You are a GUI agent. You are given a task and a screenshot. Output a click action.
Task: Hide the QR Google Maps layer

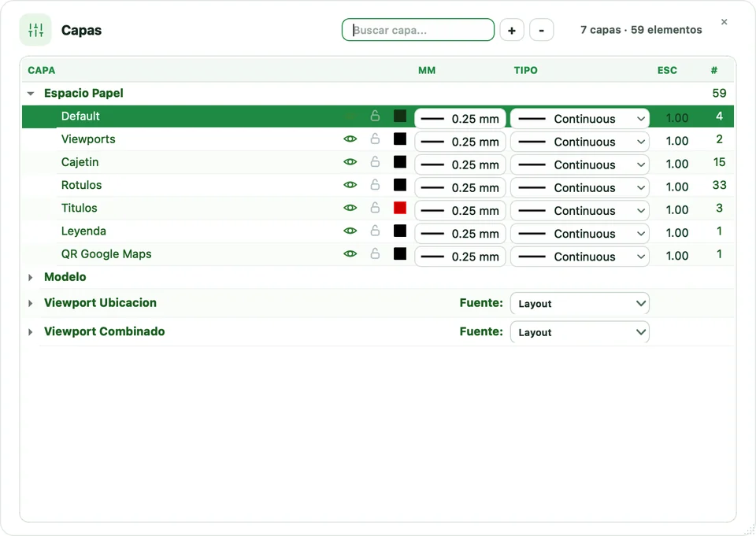tap(350, 253)
